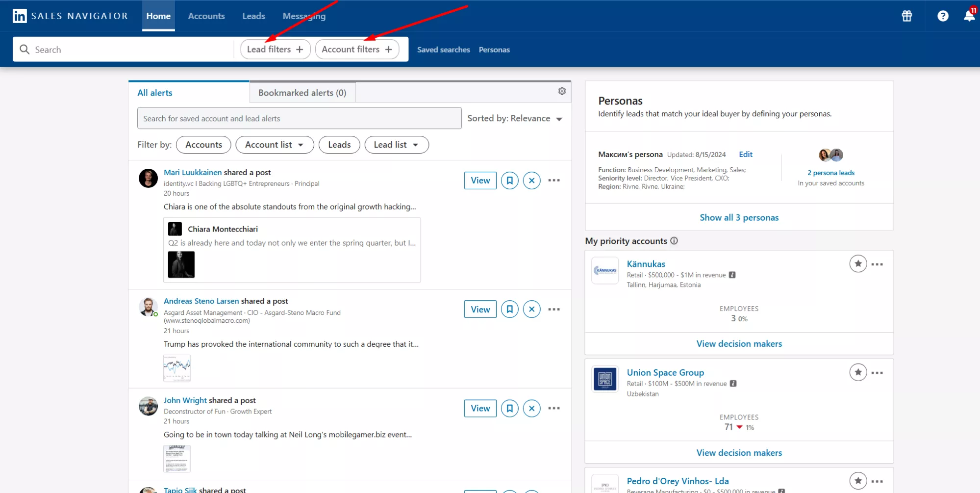Click the persona leads avatars
The image size is (980, 493).
(x=831, y=155)
